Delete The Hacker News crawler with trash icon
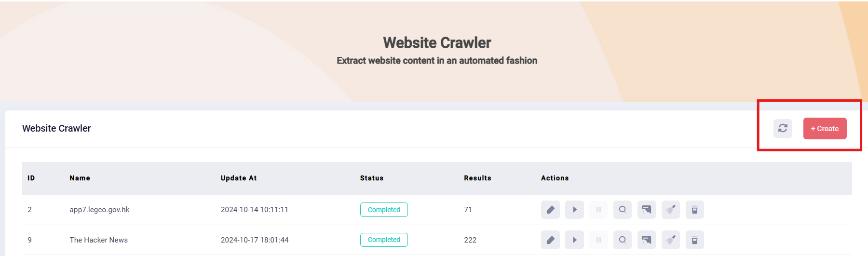Image resolution: width=868 pixels, height=256 pixels. [695, 240]
